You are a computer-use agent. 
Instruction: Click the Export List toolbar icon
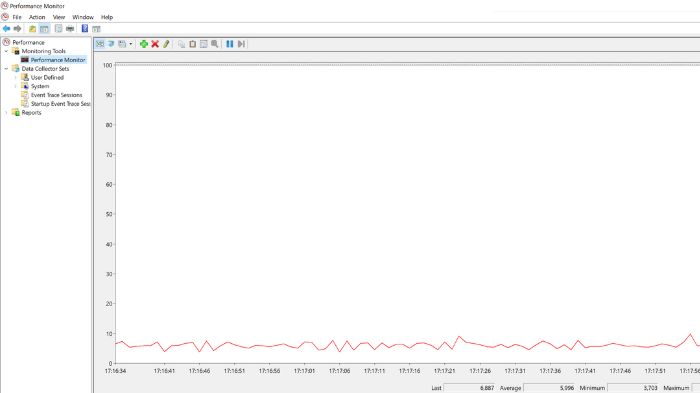click(58, 29)
